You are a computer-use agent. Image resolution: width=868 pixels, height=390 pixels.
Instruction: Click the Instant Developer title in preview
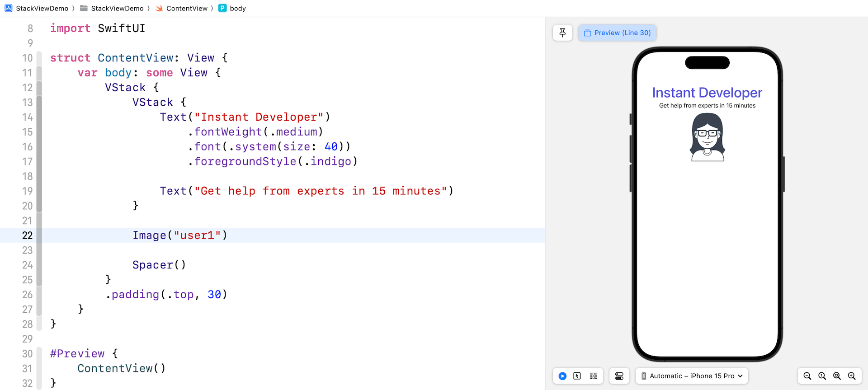(x=707, y=93)
